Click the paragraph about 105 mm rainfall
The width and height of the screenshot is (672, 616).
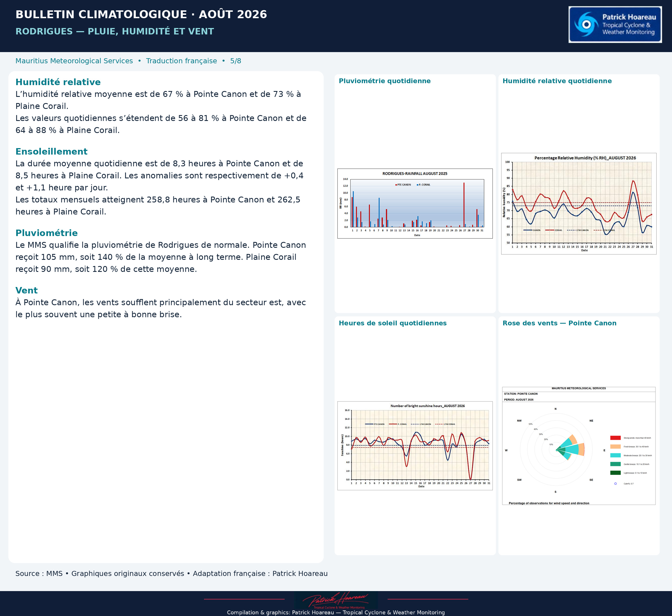160,257
